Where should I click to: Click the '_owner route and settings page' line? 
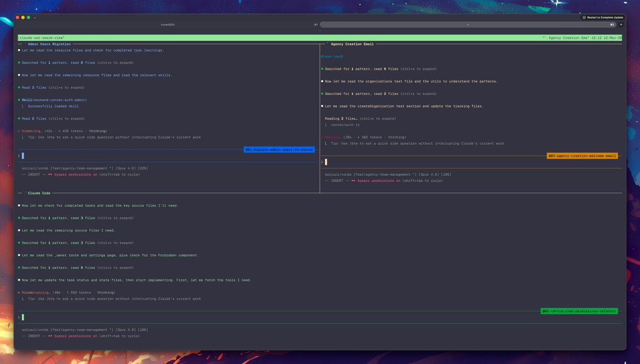pos(110,255)
